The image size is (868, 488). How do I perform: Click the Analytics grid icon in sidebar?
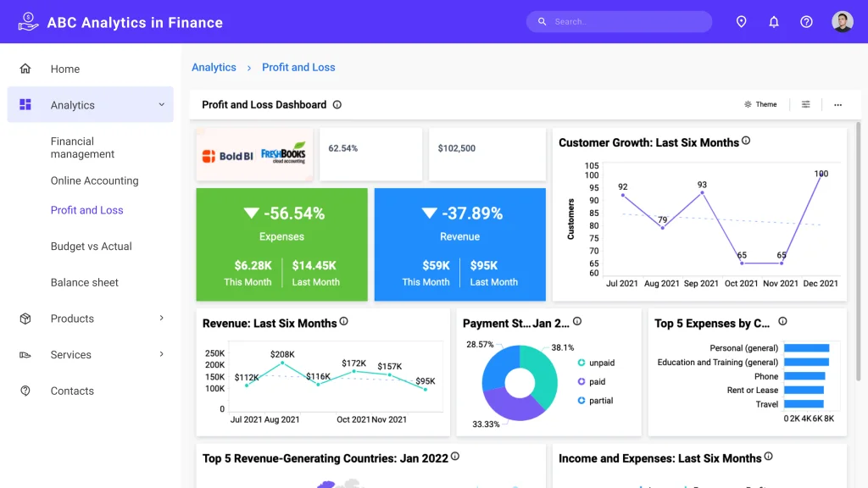(x=26, y=104)
